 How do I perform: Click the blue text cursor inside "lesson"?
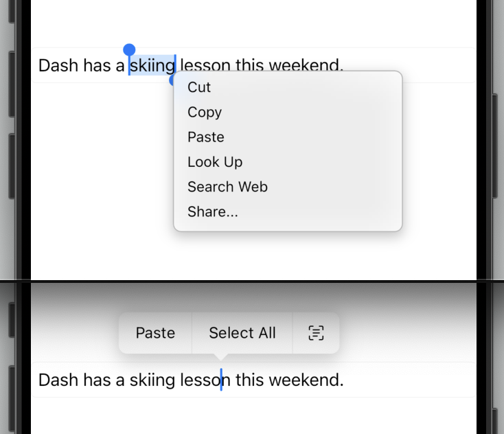[221, 380]
